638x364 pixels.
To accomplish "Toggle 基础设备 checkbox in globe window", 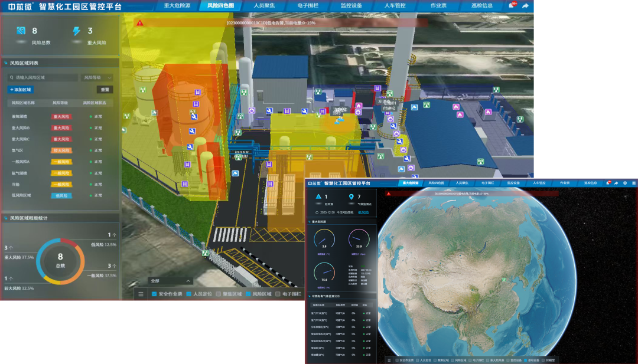I will 526,360.
